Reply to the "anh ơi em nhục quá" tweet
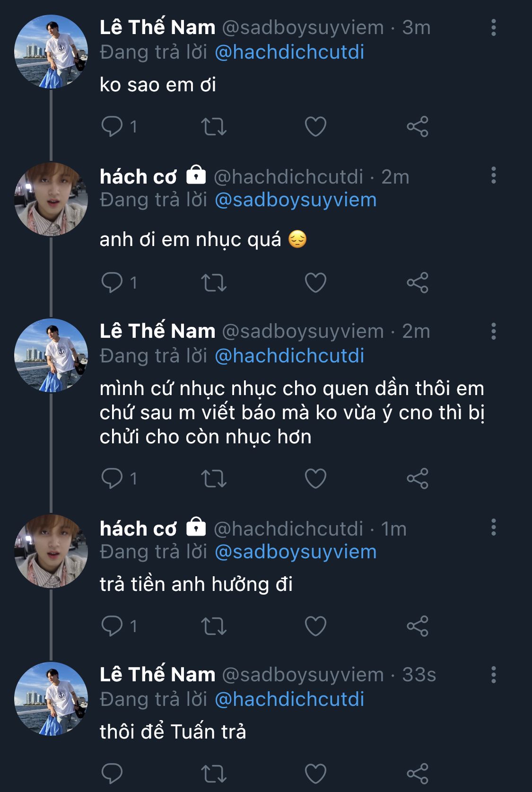Image resolution: width=532 pixels, height=792 pixels. coord(112,282)
